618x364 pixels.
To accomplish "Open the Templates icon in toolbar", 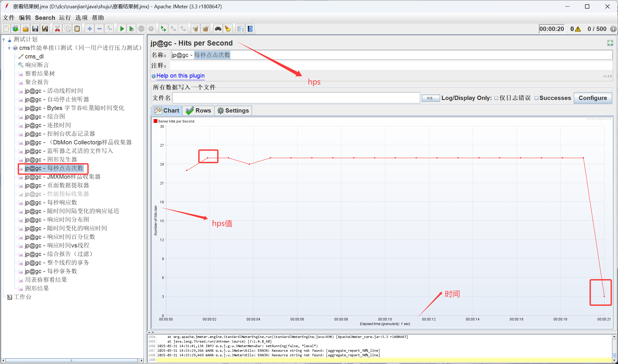I will 15,29.
